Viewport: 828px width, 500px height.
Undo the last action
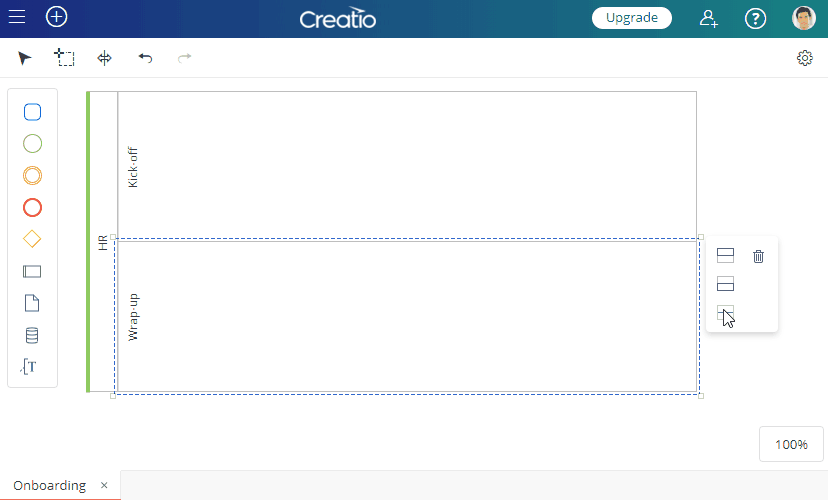pyautogui.click(x=145, y=58)
